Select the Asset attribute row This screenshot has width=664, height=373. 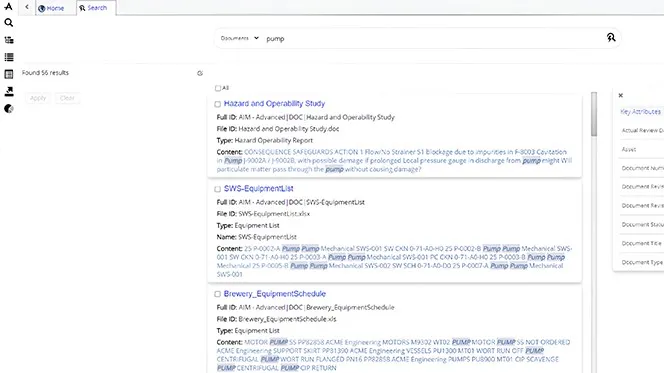pos(642,149)
